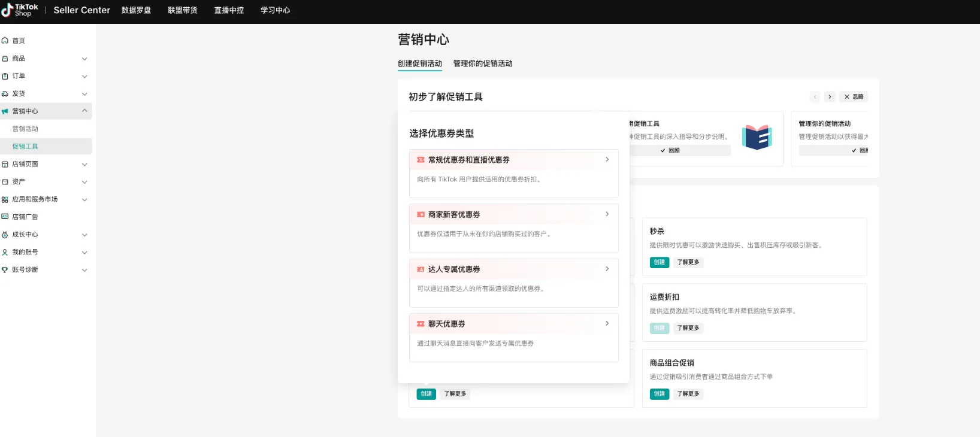Viewport: 980px width, 437px height.
Task: Click 了解更多 on the 运费折扣 card
Action: click(688, 328)
